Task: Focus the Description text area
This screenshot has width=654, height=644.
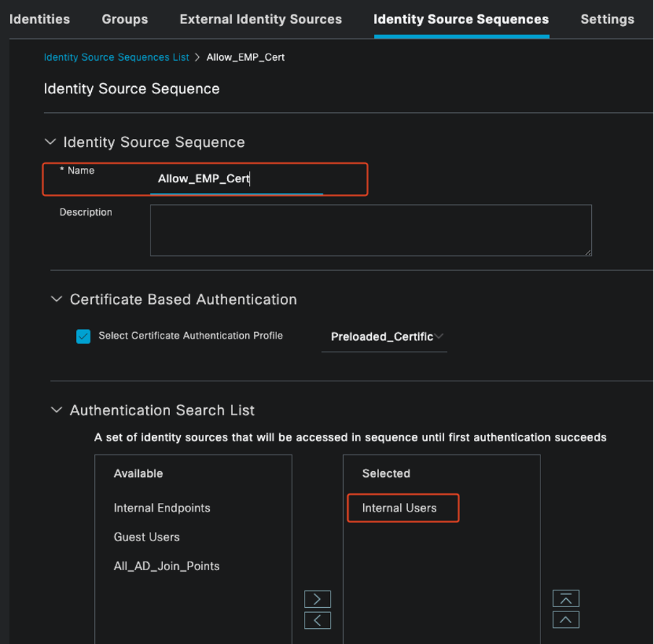Action: [371, 230]
